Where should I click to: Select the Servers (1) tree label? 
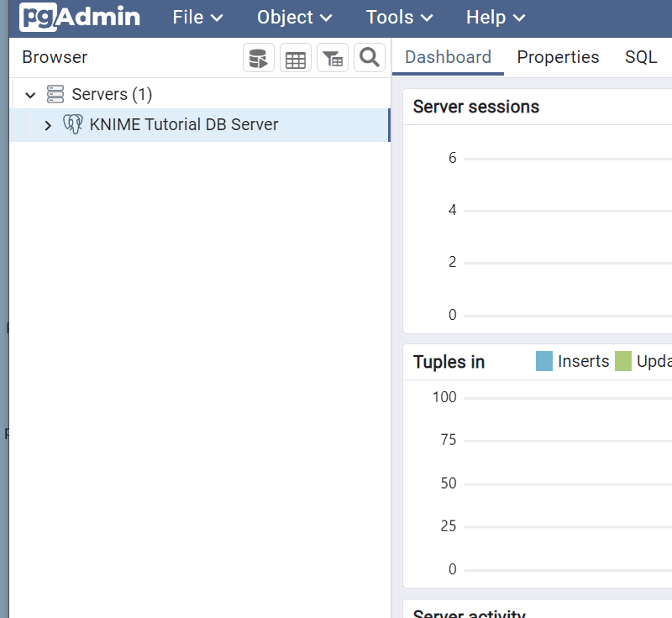coord(112,94)
